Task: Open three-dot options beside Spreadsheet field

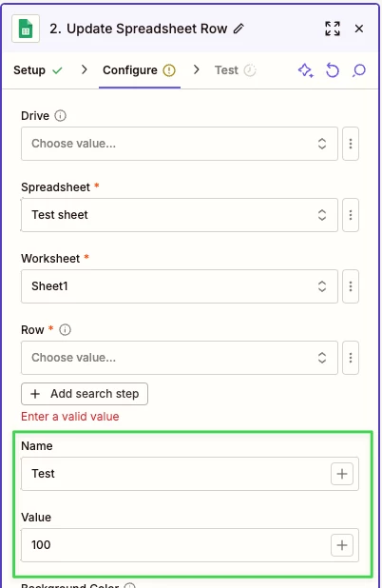Action: [x=351, y=215]
